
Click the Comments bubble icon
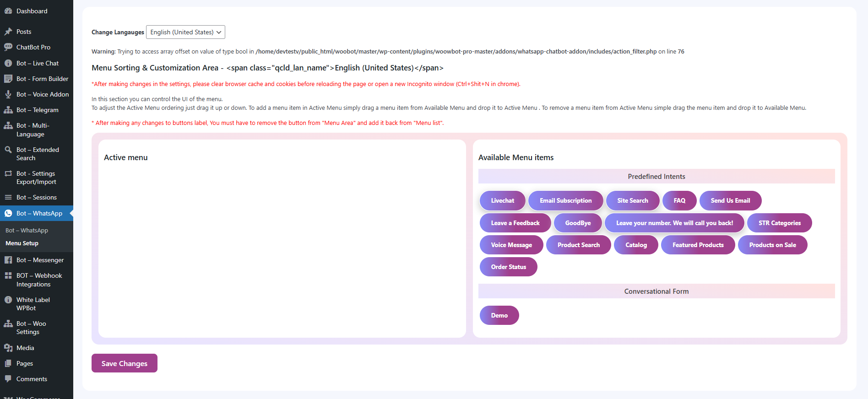click(8, 379)
